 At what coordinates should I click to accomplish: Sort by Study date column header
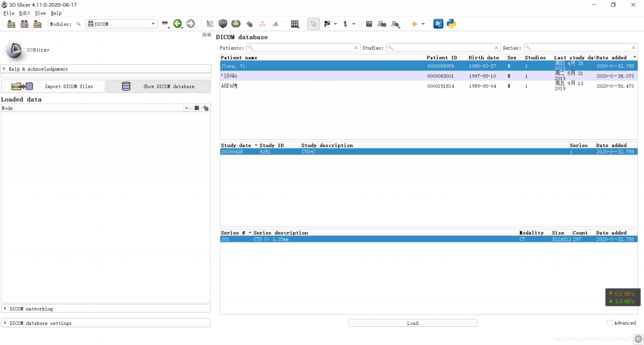click(x=239, y=145)
